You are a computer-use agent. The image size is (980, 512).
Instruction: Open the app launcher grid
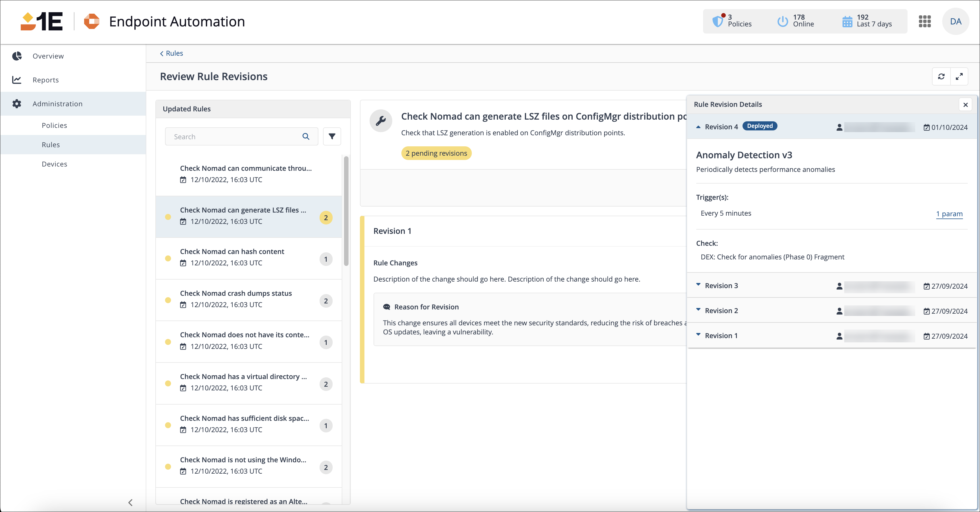[924, 21]
